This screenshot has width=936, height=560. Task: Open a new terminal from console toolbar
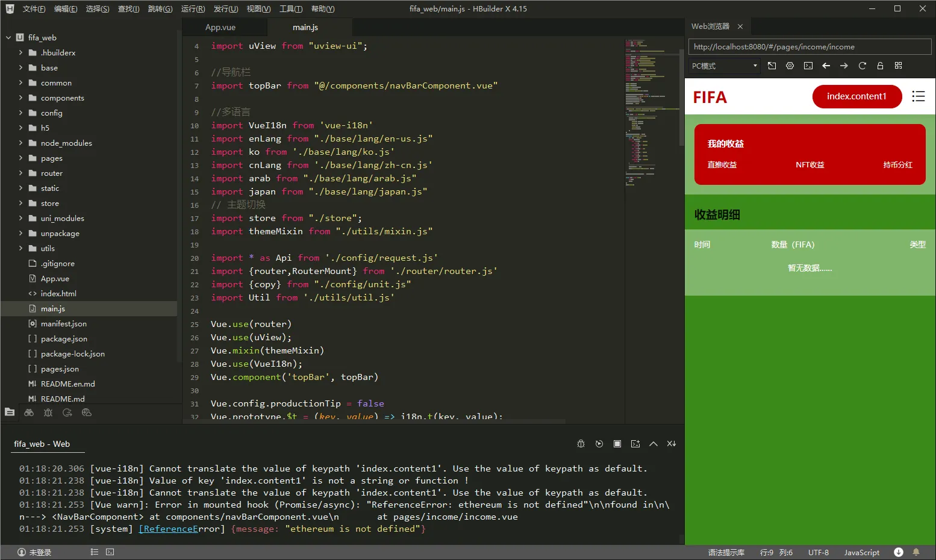(635, 444)
